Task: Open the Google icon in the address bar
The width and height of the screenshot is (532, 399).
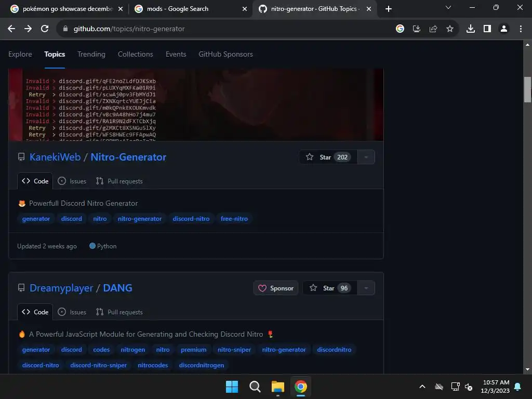Action: pyautogui.click(x=400, y=29)
